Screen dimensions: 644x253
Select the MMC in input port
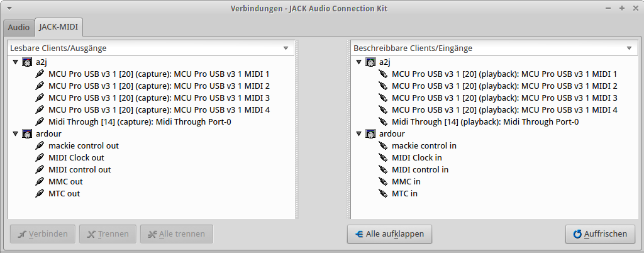[406, 182]
